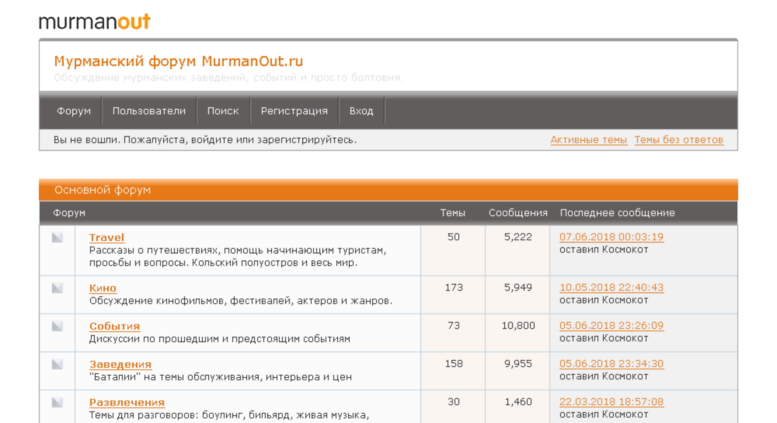
Task: Click the Развлечения messages count 1,460
Action: click(518, 402)
